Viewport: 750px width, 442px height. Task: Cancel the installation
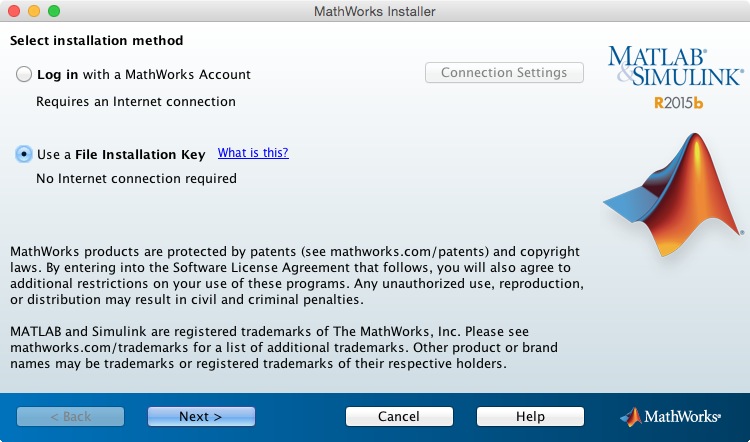[x=399, y=416]
